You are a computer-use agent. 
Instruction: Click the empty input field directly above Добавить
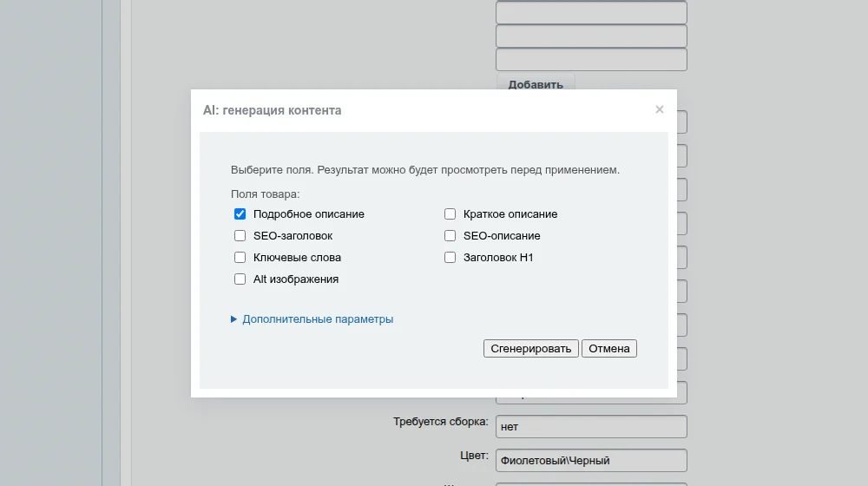[591, 59]
